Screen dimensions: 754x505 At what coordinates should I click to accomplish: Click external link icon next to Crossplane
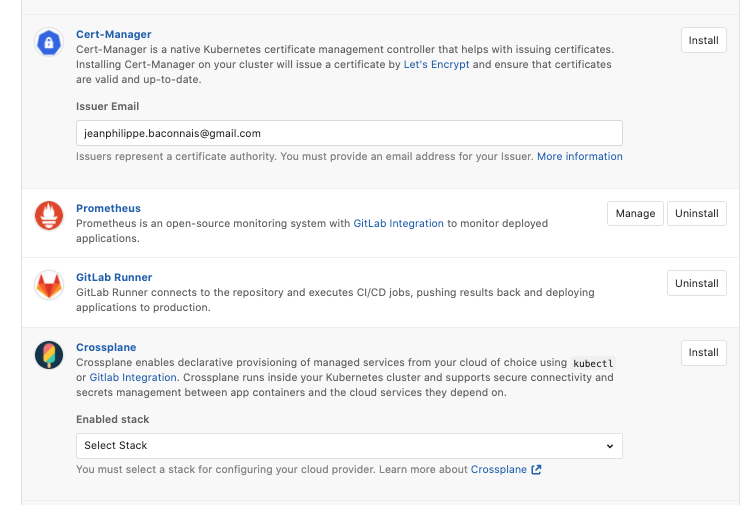click(x=536, y=470)
